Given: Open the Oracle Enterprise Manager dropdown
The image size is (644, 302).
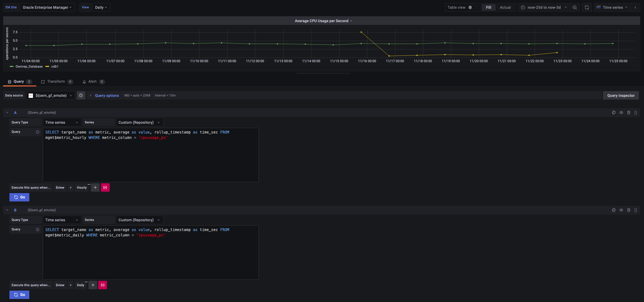Looking at the screenshot, I should coord(47,7).
